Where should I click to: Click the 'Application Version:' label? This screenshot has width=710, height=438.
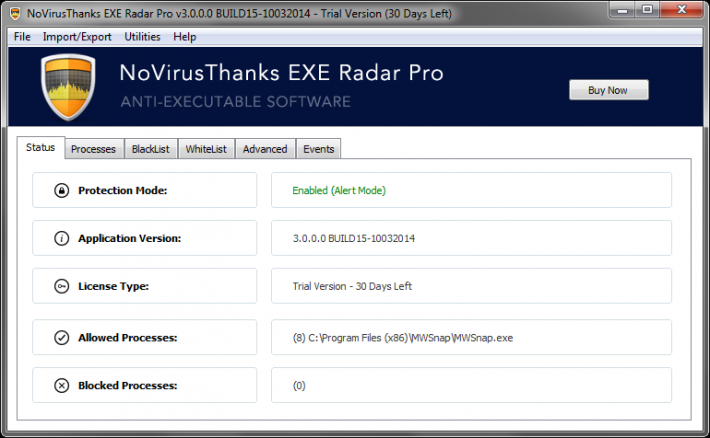130,238
